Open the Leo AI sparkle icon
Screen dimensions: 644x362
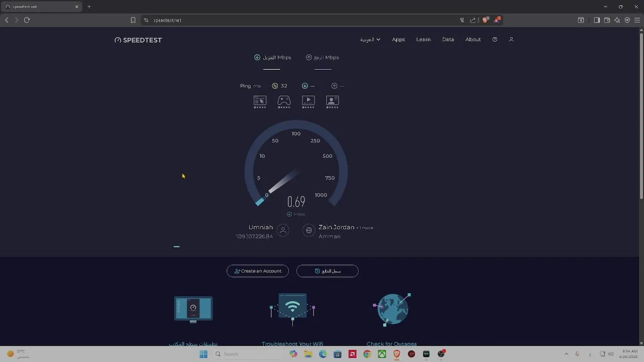coord(617,20)
